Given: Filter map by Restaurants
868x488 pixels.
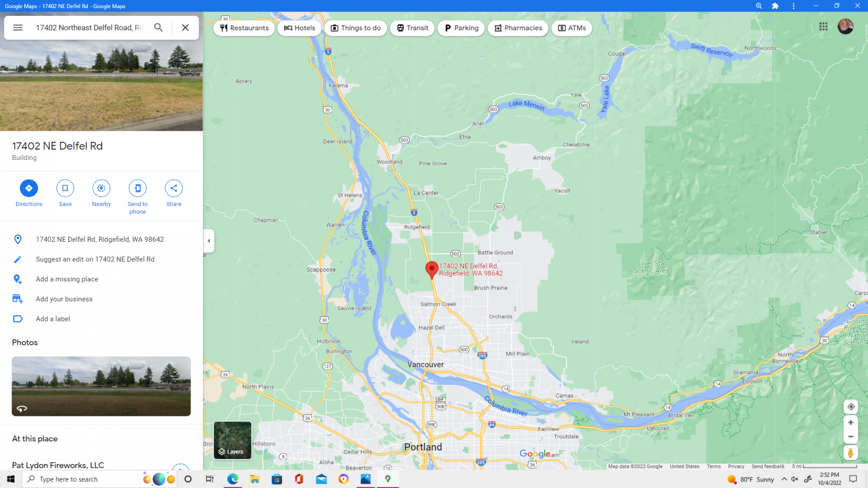Looking at the screenshot, I should [245, 28].
